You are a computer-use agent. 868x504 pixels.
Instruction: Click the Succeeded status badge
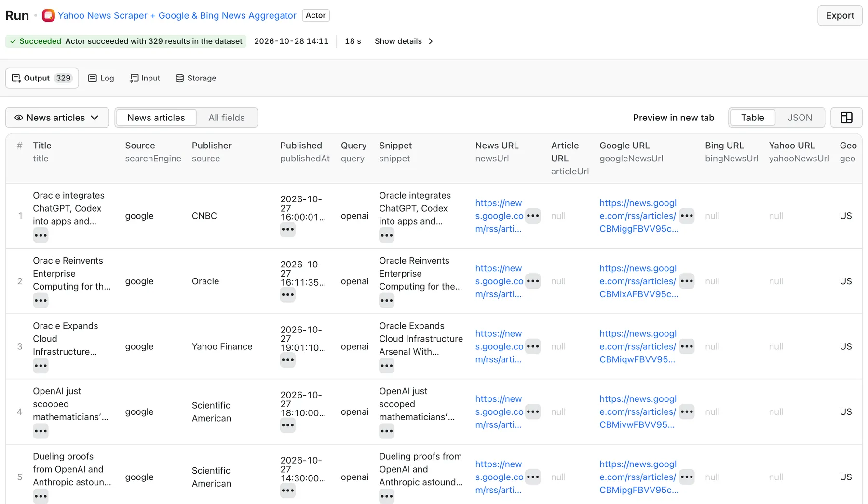(126, 41)
